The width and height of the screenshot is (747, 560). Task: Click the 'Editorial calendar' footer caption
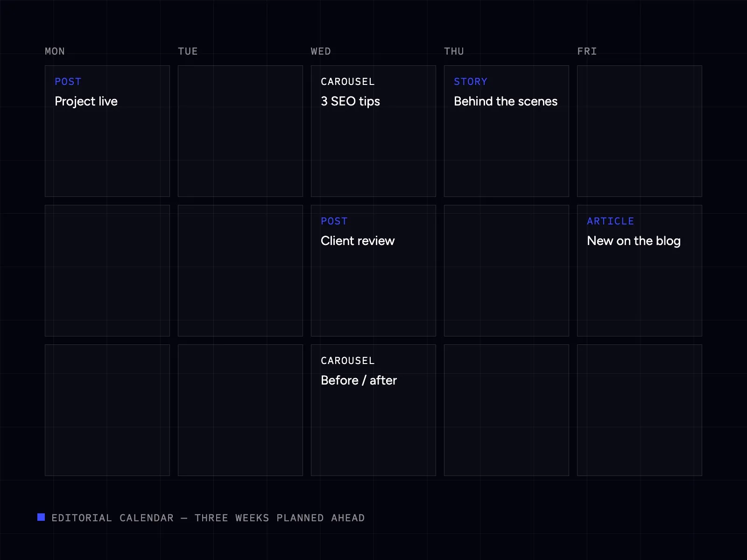pos(208,518)
